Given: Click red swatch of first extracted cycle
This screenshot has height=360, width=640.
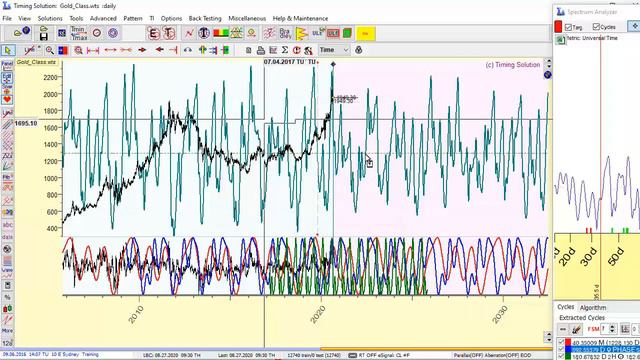Looking at the screenshot, I should (x=568, y=342).
